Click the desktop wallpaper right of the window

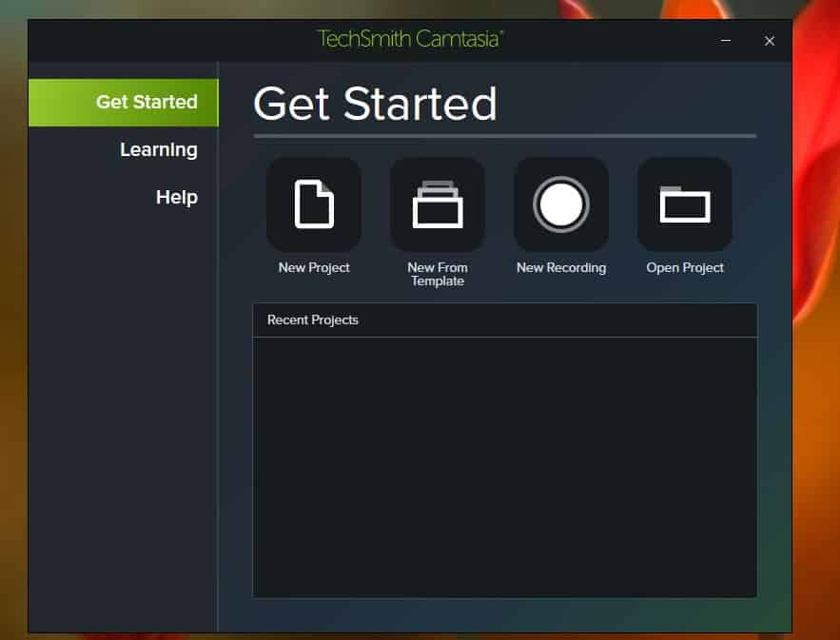816,380
